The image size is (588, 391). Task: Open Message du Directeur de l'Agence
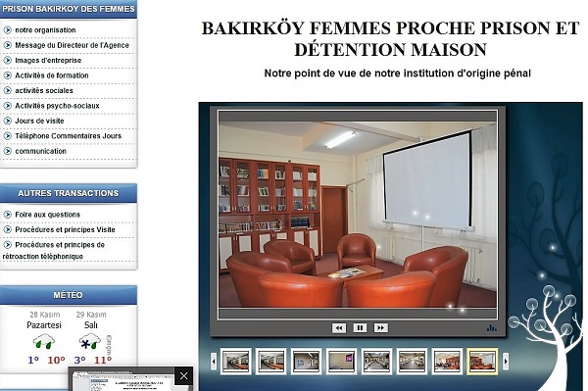tap(72, 45)
